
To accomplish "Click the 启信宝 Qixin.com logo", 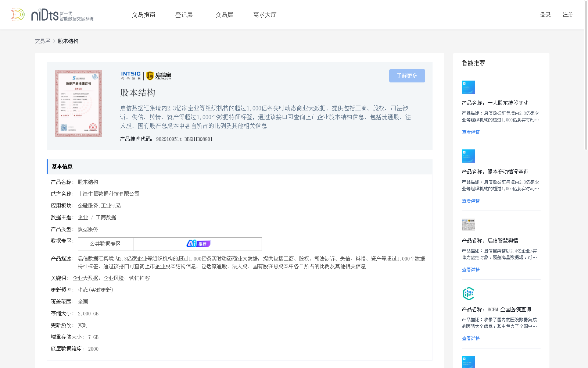I will tap(159, 76).
